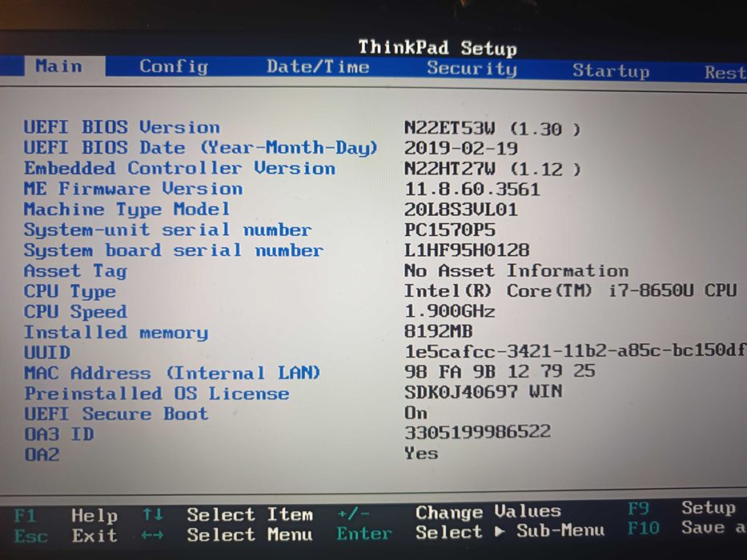Open the Security tab
747x560 pixels.
coord(472,69)
